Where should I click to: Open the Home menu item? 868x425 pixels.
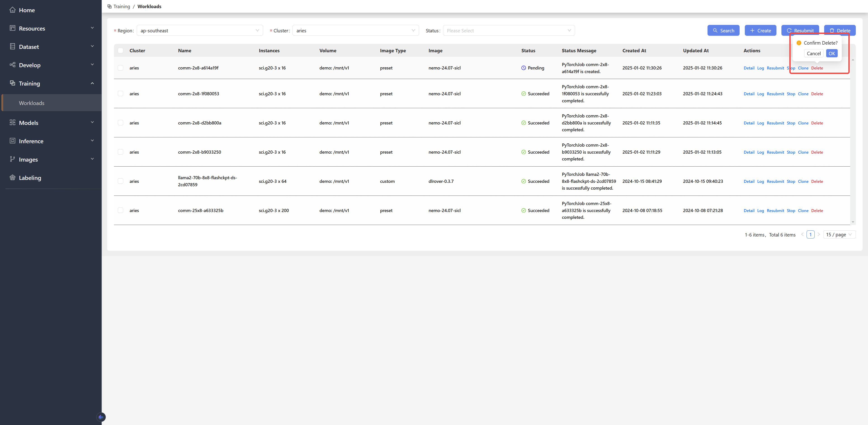tap(51, 10)
